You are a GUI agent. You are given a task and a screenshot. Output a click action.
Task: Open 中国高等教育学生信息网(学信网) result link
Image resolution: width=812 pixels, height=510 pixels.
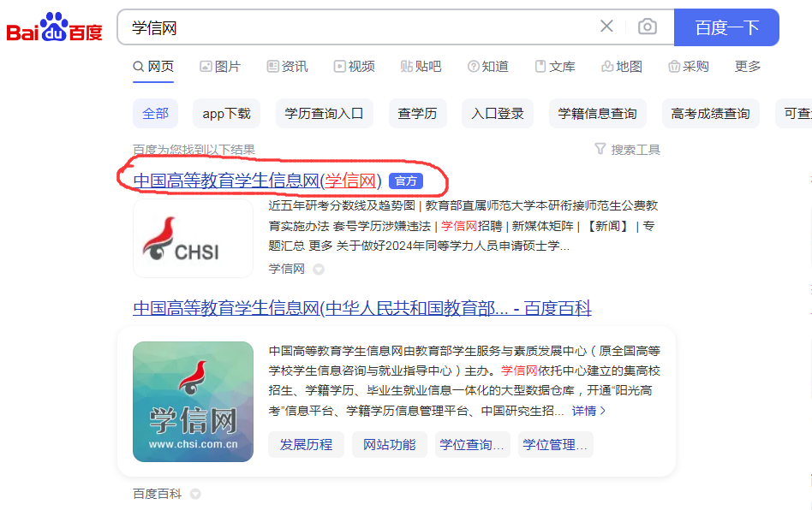pyautogui.click(x=257, y=181)
